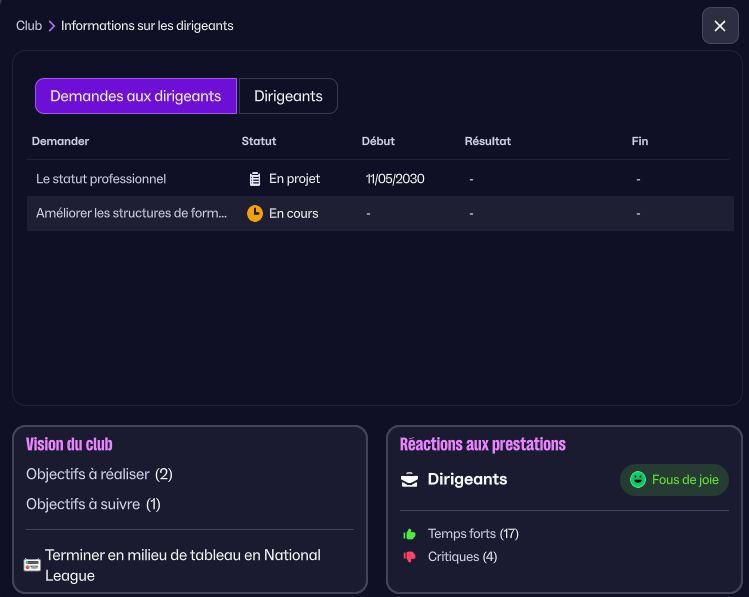749x597 pixels.
Task: Open Temps forts (17) list
Action: coord(473,534)
